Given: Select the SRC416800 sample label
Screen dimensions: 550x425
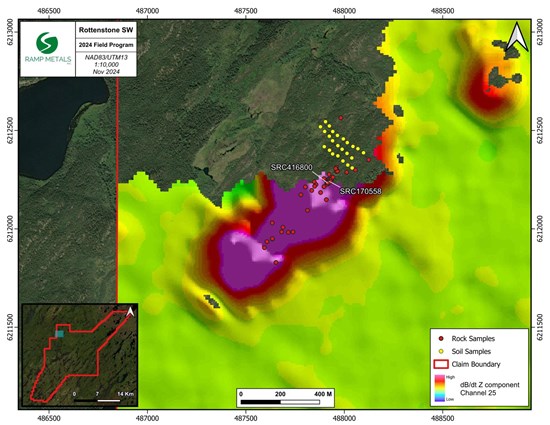Looking at the screenshot, I should (x=291, y=168).
